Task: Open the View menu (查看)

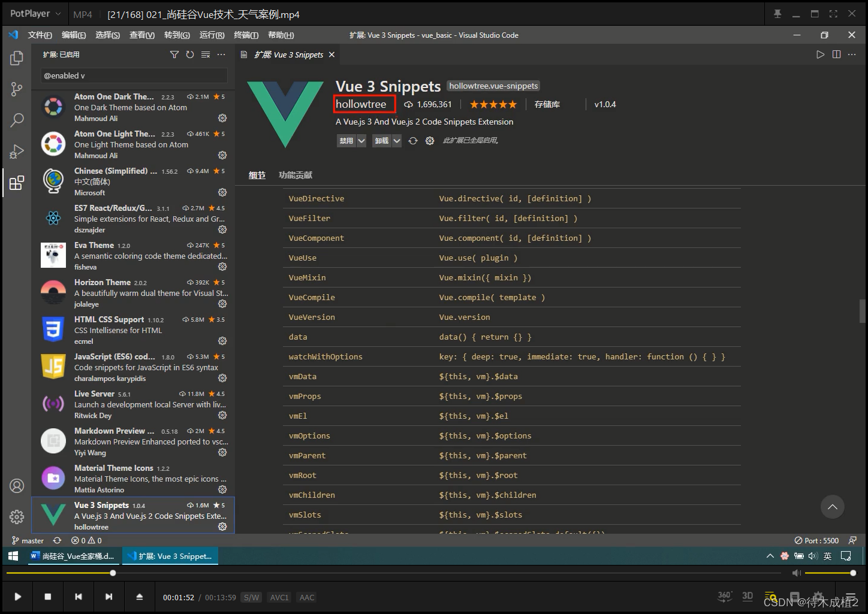Action: point(142,35)
